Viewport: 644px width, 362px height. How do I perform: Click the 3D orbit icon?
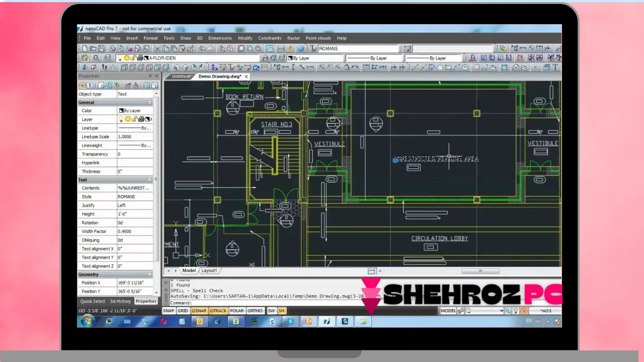tap(85, 67)
